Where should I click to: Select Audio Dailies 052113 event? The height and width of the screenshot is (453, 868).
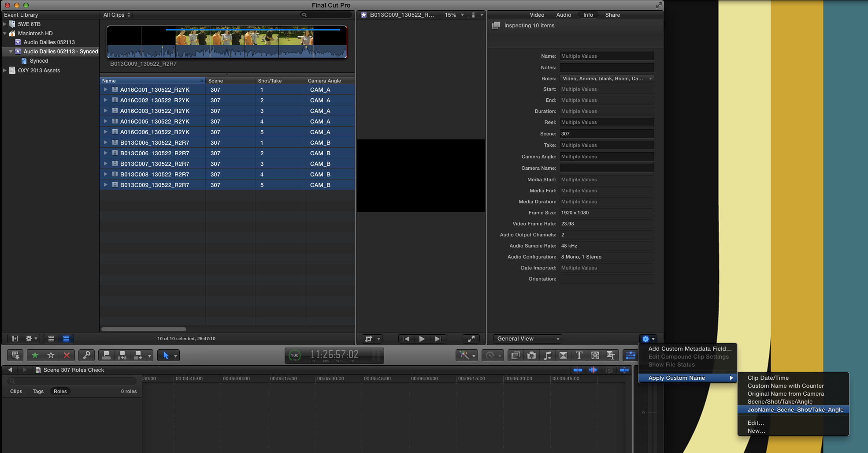point(49,42)
